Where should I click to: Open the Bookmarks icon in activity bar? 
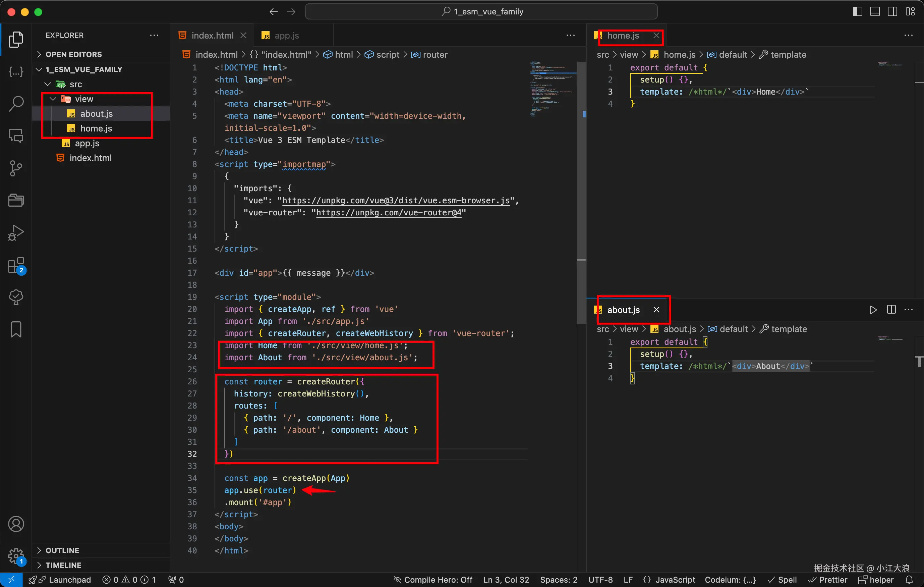pyautogui.click(x=16, y=329)
